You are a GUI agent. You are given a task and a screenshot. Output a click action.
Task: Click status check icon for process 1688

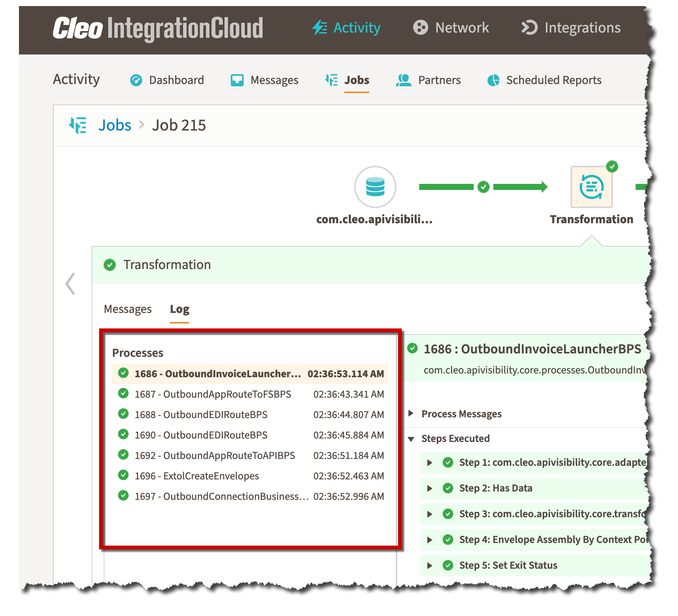click(123, 414)
